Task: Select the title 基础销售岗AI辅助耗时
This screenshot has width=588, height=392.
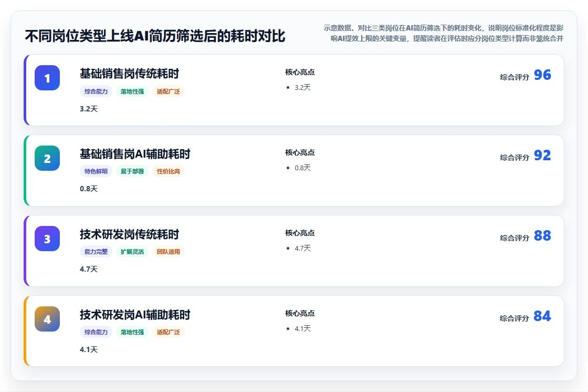Action: (x=135, y=154)
